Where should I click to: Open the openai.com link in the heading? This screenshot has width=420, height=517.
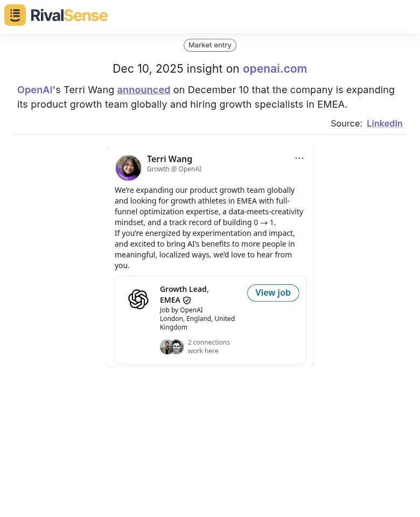pos(275,68)
